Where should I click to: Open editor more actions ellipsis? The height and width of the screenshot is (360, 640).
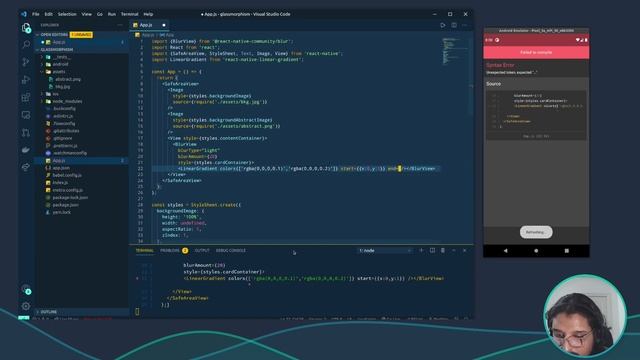464,25
